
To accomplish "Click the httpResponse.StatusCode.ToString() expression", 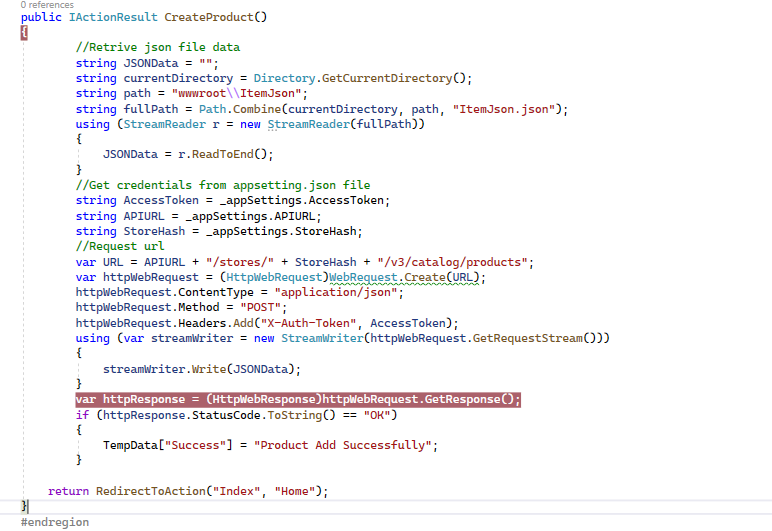I will tap(219, 415).
